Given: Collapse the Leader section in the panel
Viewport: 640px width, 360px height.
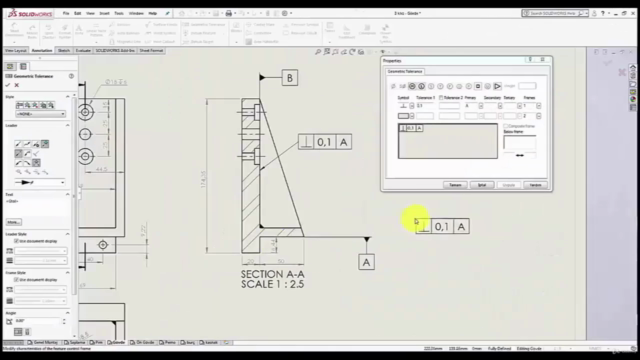Looking at the screenshot, I should (x=67, y=125).
